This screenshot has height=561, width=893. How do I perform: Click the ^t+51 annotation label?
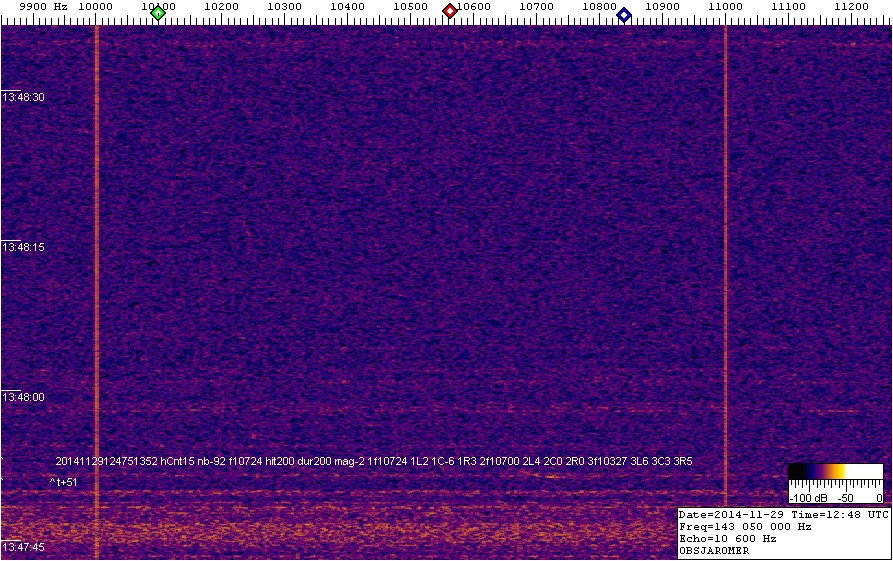tap(63, 482)
